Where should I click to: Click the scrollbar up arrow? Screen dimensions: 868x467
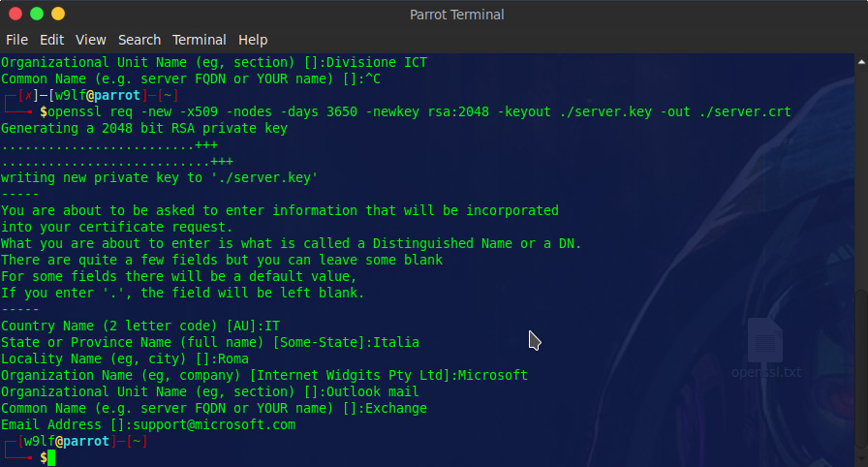[861, 62]
